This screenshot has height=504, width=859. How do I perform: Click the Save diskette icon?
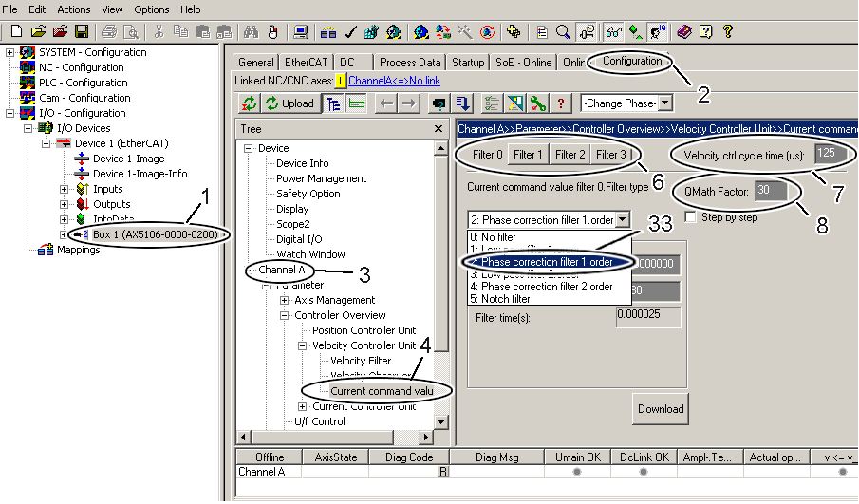pos(82,31)
